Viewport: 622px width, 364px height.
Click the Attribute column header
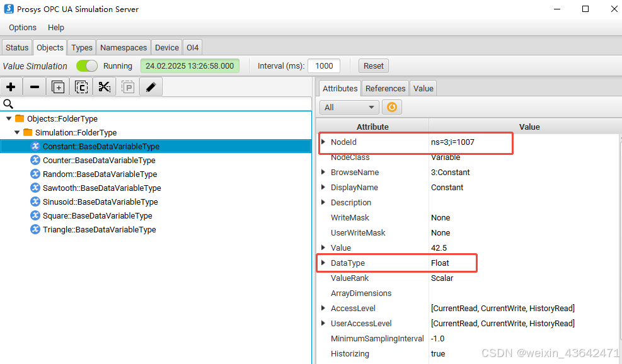[x=372, y=127]
